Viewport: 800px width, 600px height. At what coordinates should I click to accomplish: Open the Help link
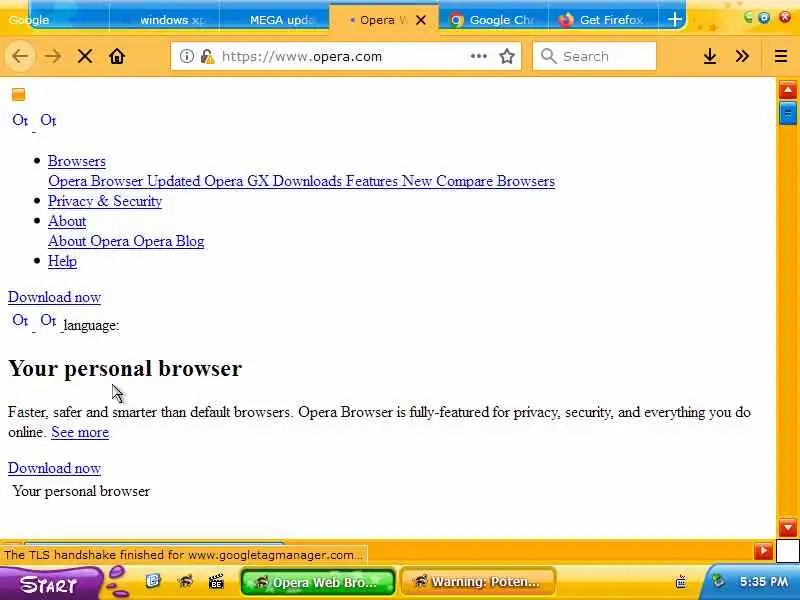pos(62,261)
